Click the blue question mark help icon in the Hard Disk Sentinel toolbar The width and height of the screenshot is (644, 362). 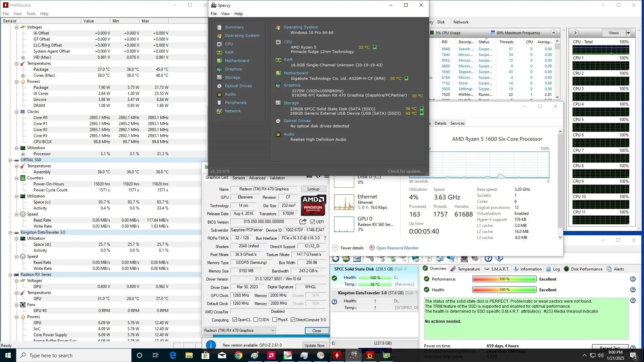[488, 258]
